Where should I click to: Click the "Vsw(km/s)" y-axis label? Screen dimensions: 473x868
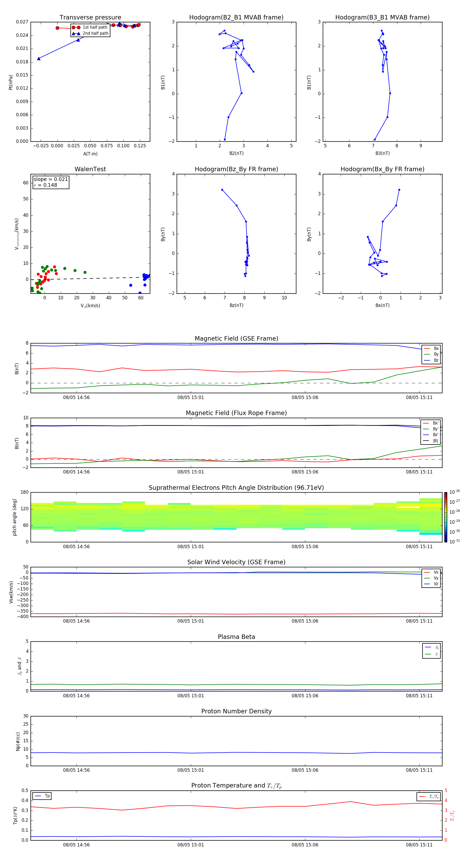coord(11,592)
